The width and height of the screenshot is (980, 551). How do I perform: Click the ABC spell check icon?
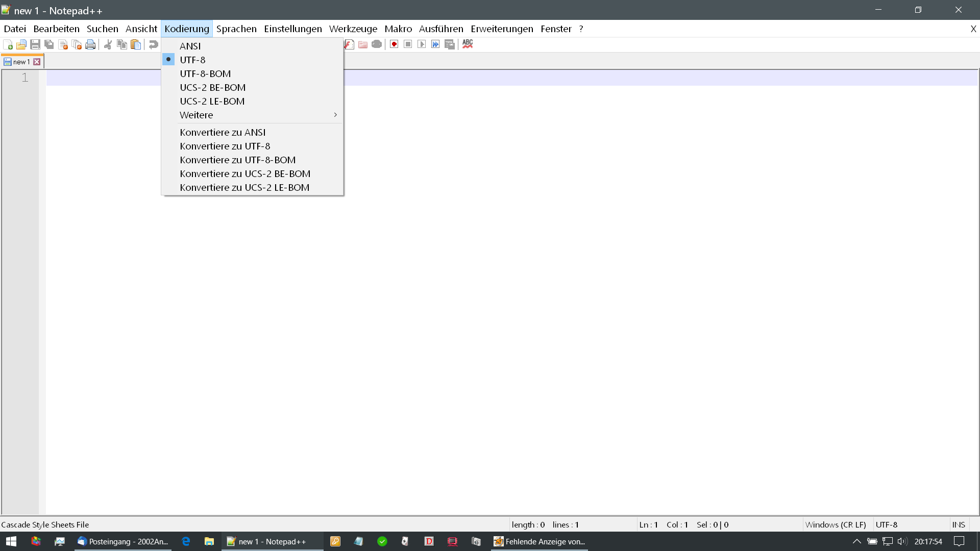click(x=468, y=44)
